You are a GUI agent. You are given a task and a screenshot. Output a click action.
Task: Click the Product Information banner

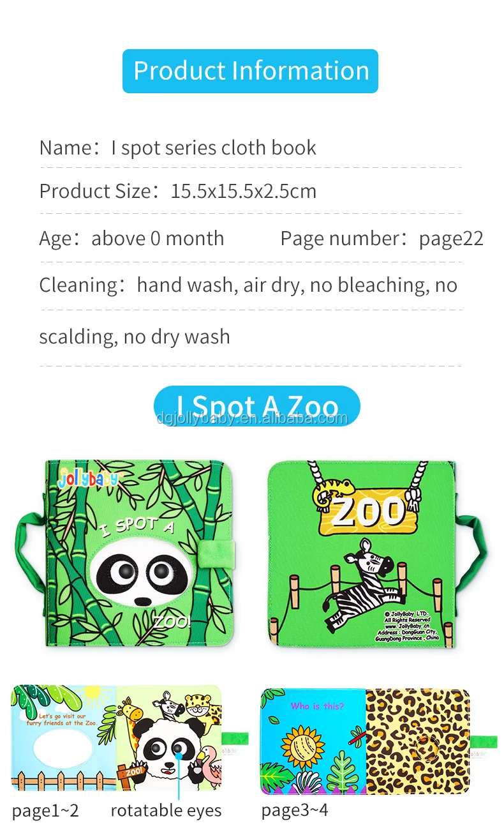click(x=250, y=71)
